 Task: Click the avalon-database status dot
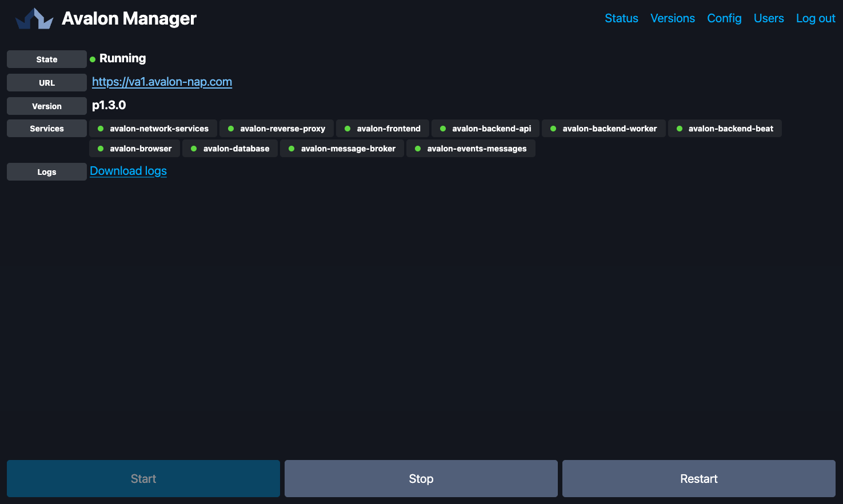pos(194,149)
